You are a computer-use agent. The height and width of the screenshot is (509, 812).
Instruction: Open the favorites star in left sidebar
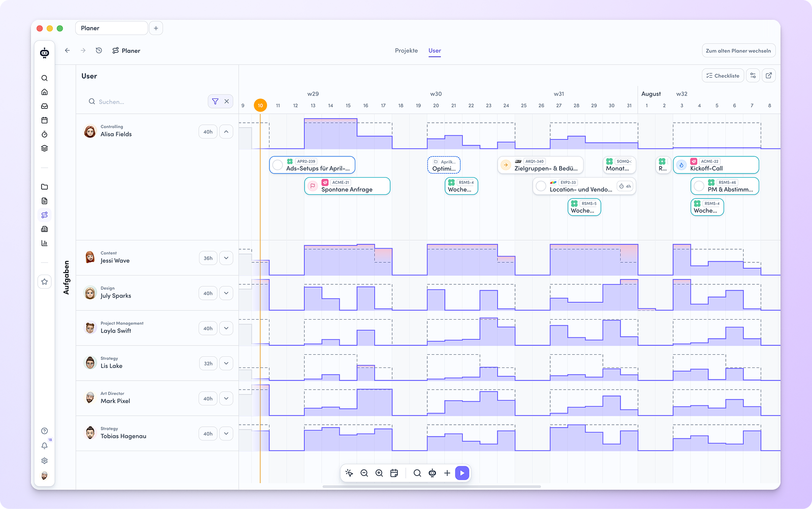(45, 282)
